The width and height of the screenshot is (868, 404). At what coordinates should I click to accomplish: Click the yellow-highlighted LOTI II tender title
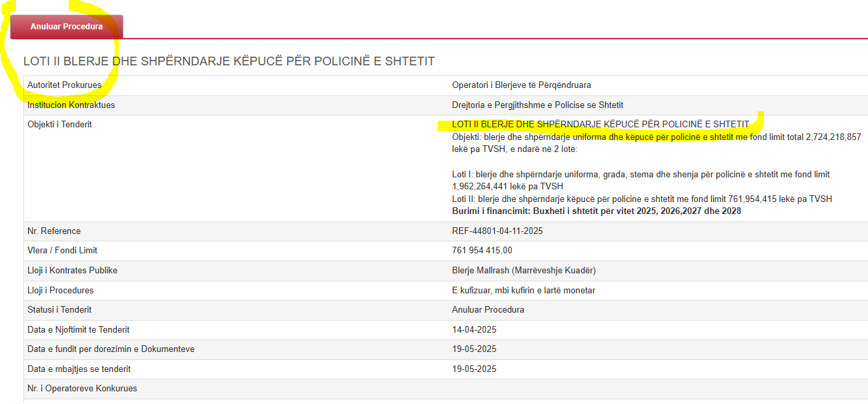[x=600, y=125]
